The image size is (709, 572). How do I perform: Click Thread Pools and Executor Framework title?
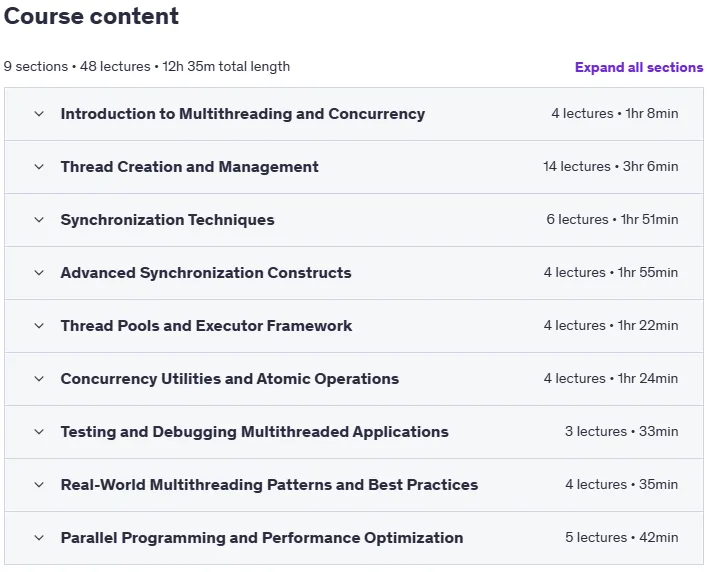click(x=206, y=326)
